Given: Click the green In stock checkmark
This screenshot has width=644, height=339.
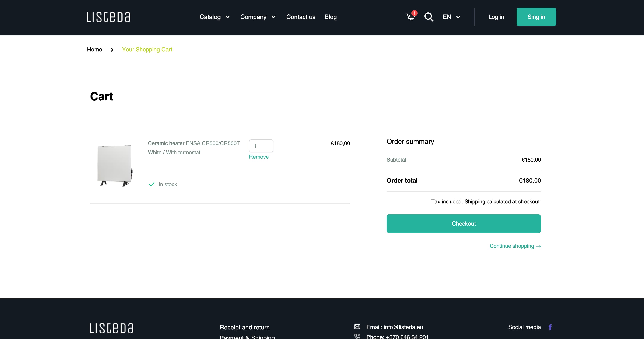Looking at the screenshot, I should 152,185.
